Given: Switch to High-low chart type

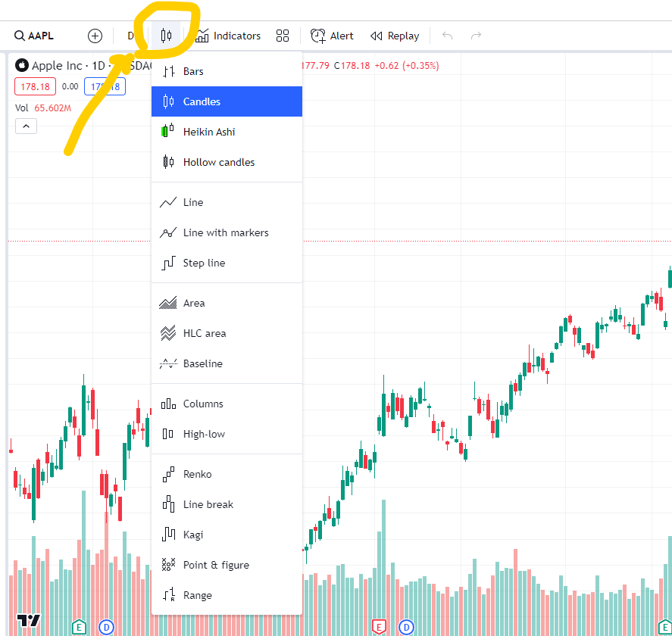Looking at the screenshot, I should tap(227, 434).
